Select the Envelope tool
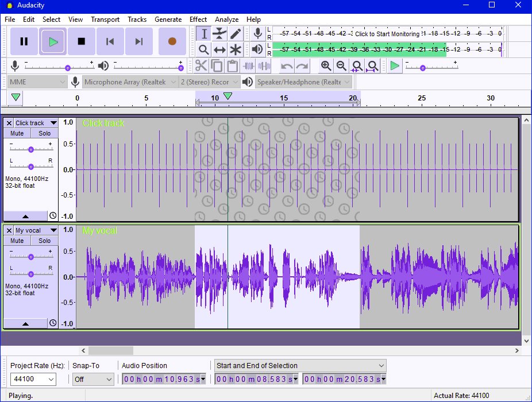 [219, 34]
